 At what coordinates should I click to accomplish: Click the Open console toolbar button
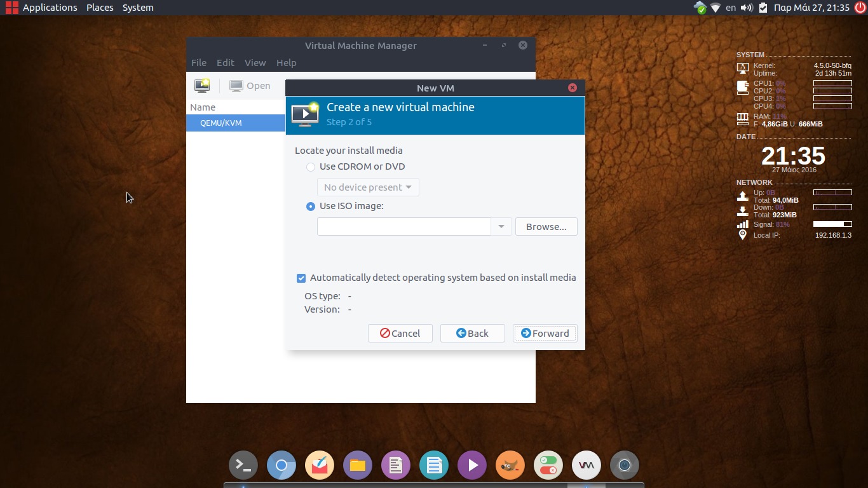click(250, 86)
